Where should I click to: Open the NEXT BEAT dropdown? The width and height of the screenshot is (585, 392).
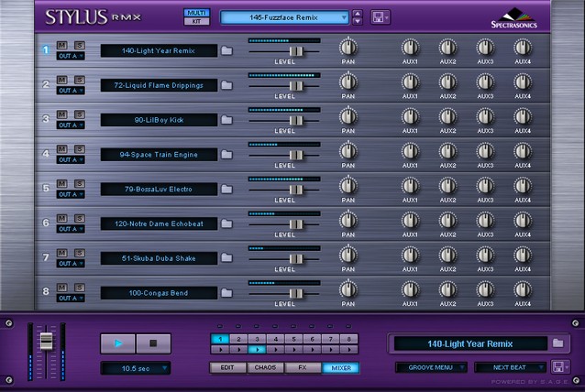click(510, 367)
